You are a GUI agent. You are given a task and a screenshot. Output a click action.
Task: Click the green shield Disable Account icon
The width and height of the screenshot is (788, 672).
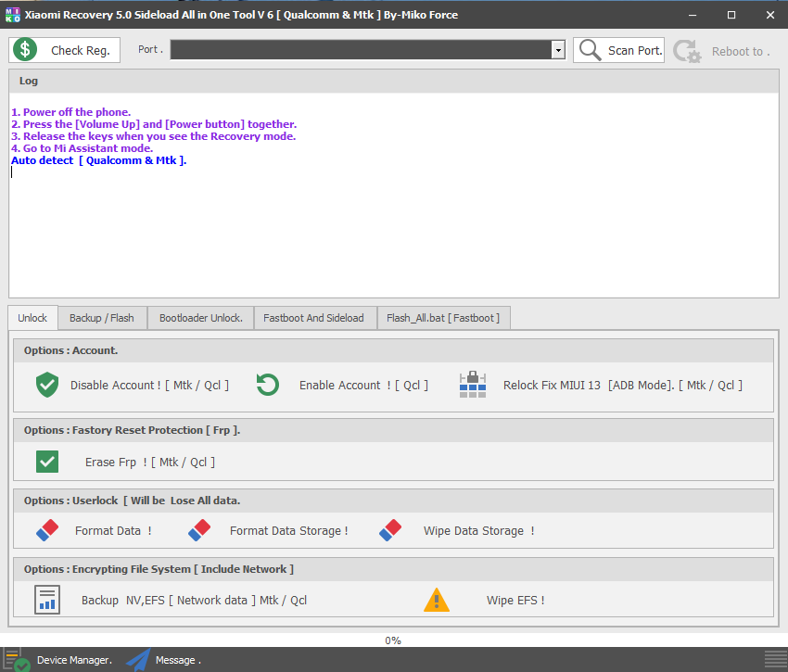click(47, 385)
